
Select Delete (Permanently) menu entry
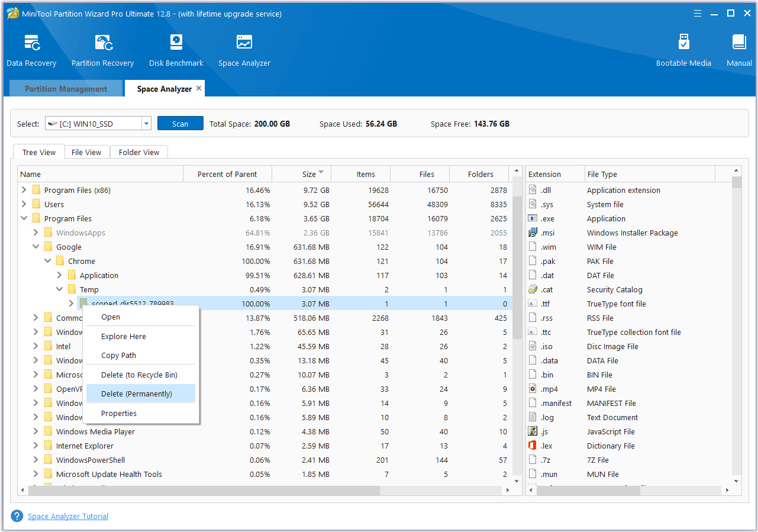coord(140,394)
